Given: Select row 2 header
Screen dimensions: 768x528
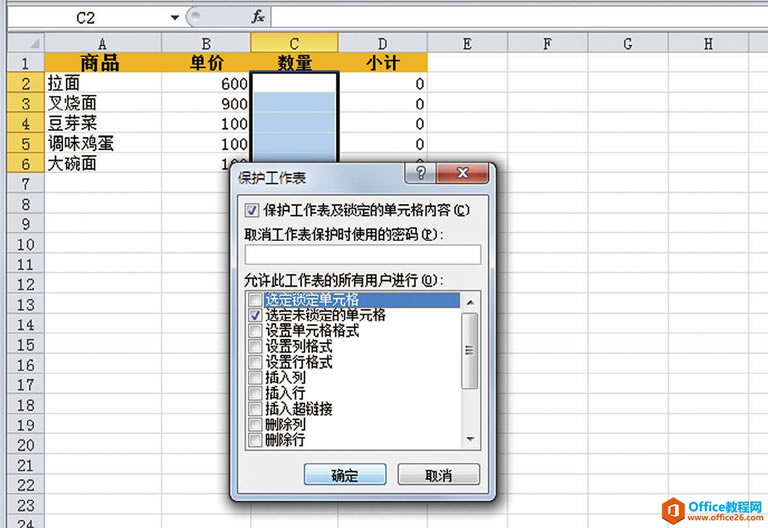Looking at the screenshot, I should (26, 83).
